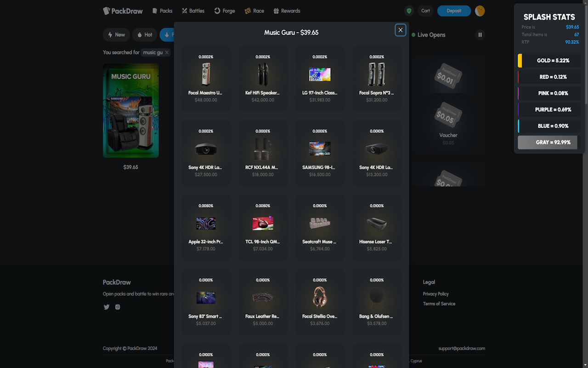Pause the Live Opens feed
Image resolution: width=588 pixels, height=368 pixels.
[x=480, y=34]
